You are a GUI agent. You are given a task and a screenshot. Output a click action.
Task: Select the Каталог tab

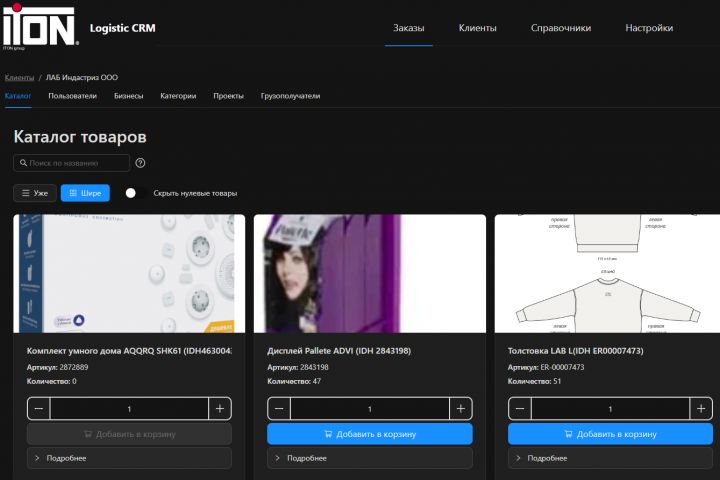[x=18, y=96]
